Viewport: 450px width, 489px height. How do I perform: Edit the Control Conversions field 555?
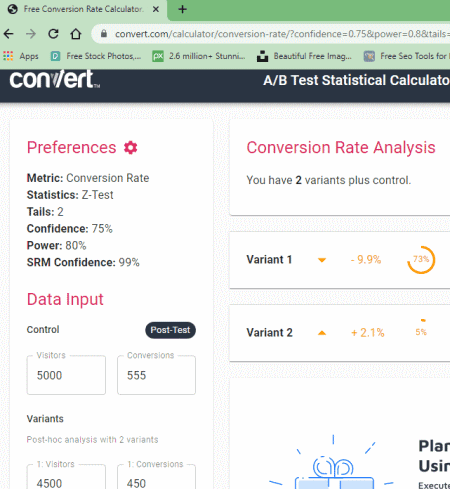[156, 375]
